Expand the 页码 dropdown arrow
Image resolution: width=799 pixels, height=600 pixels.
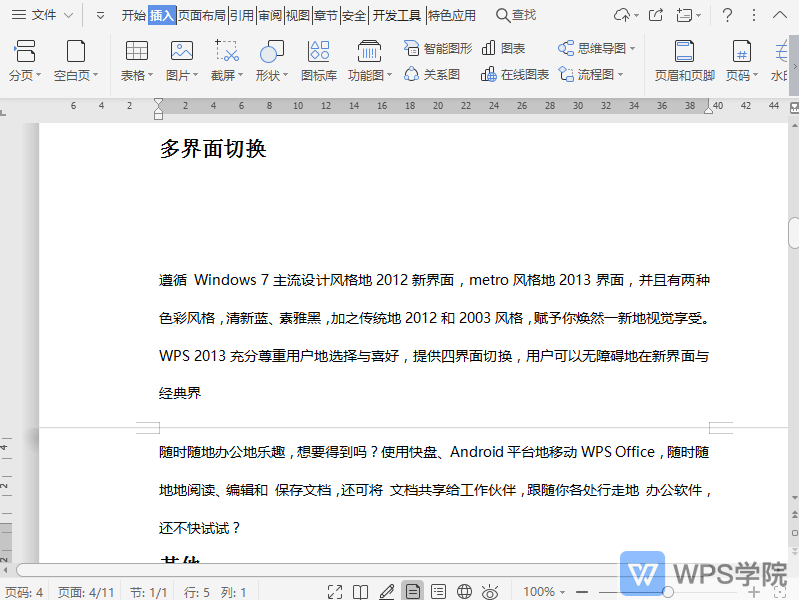(755, 75)
